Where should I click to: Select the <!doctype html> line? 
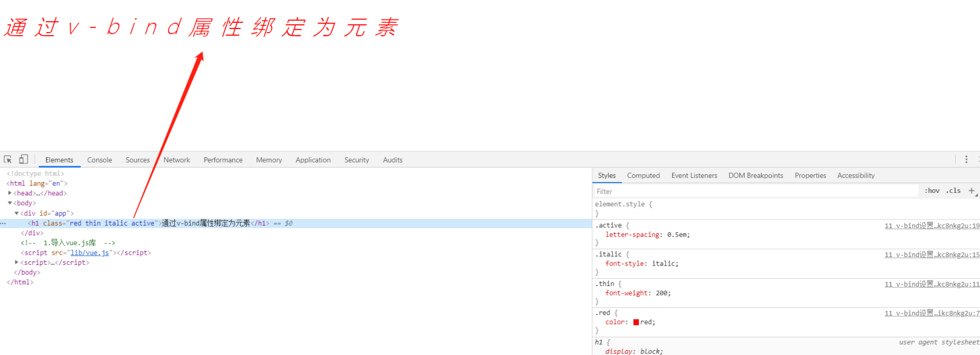(x=35, y=174)
